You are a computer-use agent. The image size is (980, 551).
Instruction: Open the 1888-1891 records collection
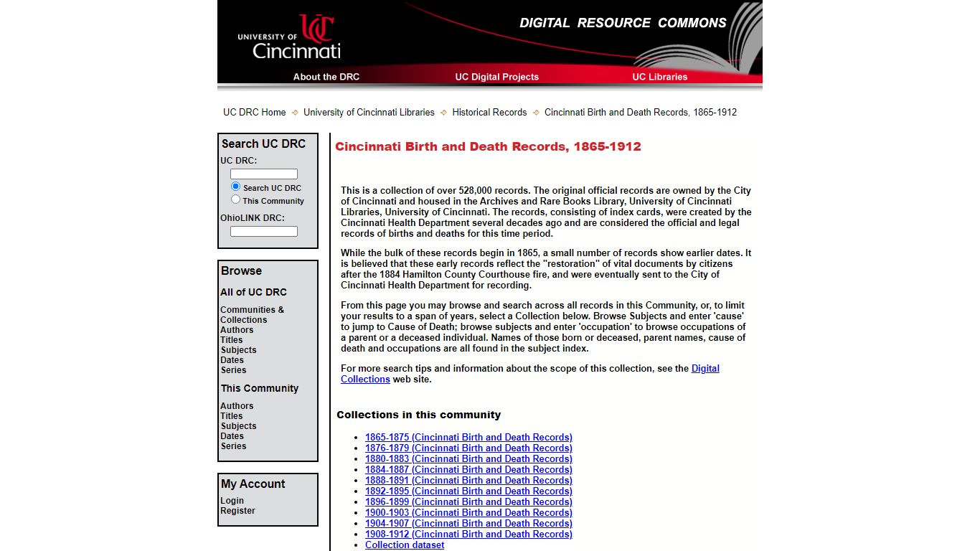coord(468,480)
